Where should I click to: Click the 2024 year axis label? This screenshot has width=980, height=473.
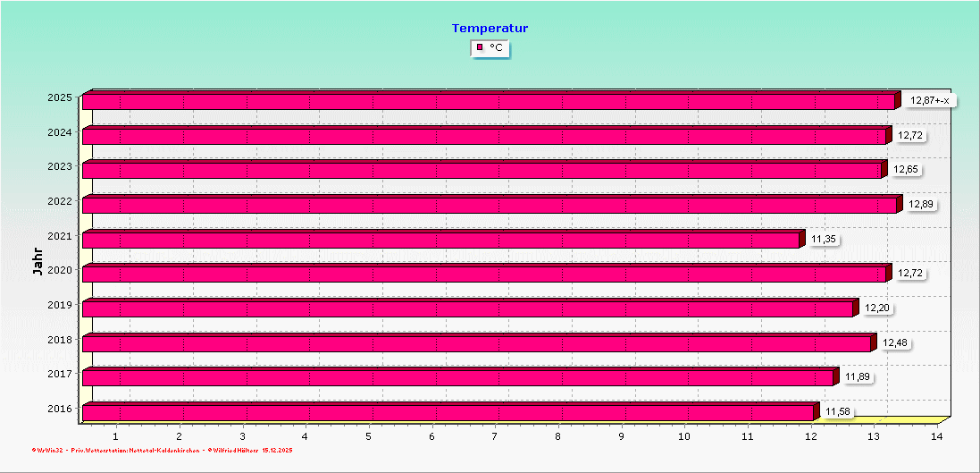[60, 132]
